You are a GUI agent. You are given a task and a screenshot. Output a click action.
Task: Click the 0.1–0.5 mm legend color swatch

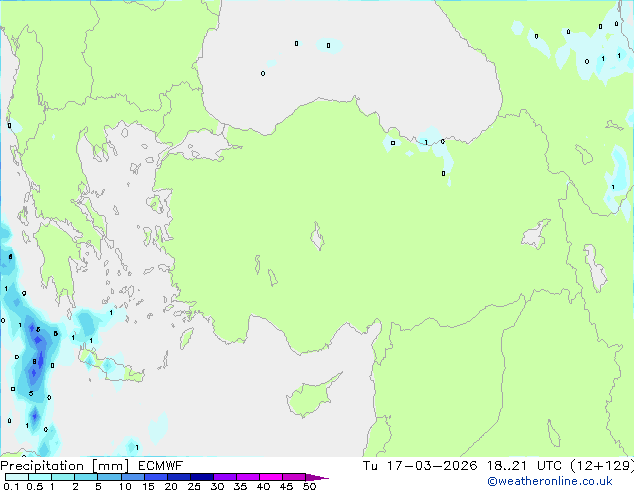tap(17, 477)
